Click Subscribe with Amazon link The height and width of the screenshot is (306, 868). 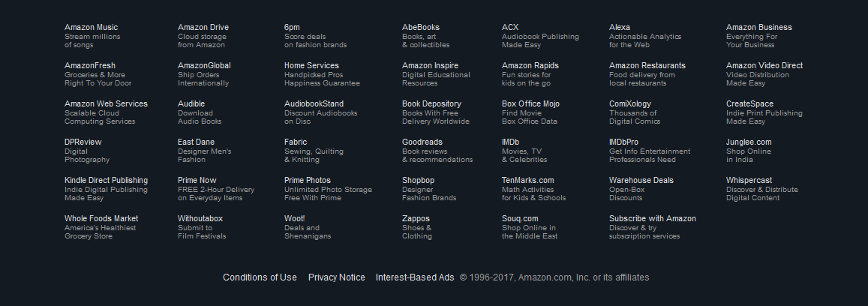pyautogui.click(x=652, y=219)
